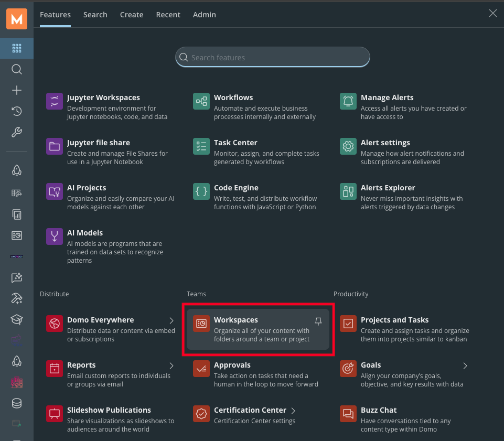Open the recent history clock icon
504x441 pixels.
coord(17,111)
